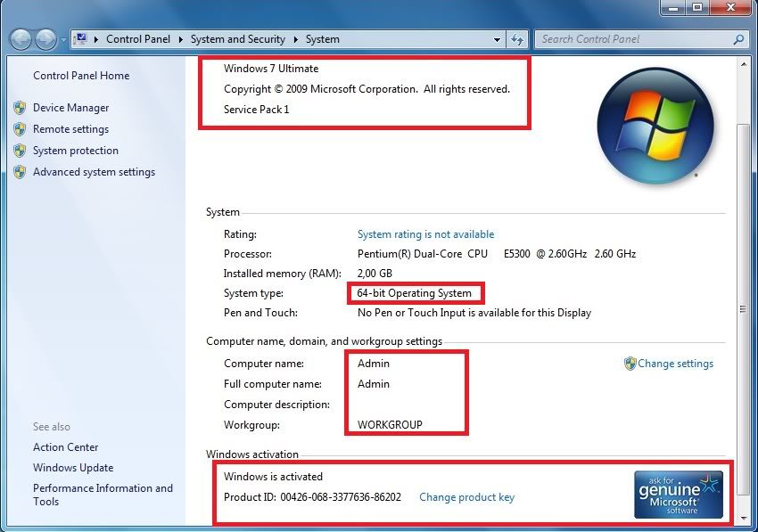Open the recent pages dropdown arrow
Viewport: 758px width, 532px height.
(x=63, y=39)
